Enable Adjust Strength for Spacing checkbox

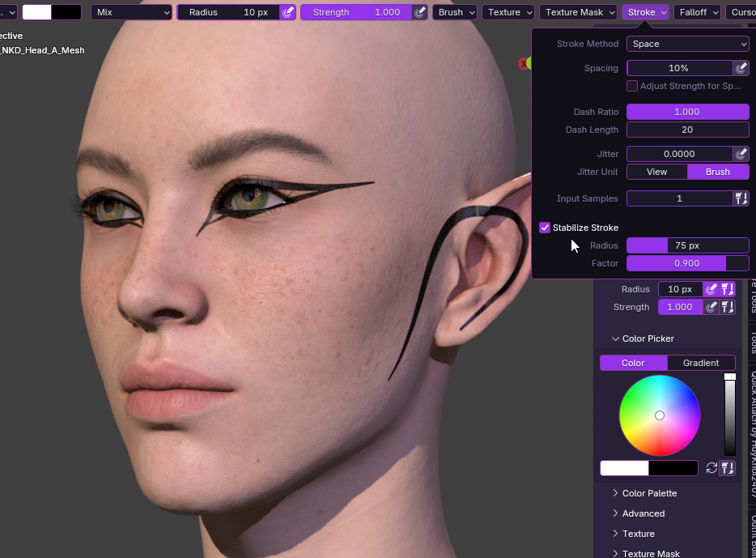pyautogui.click(x=632, y=86)
